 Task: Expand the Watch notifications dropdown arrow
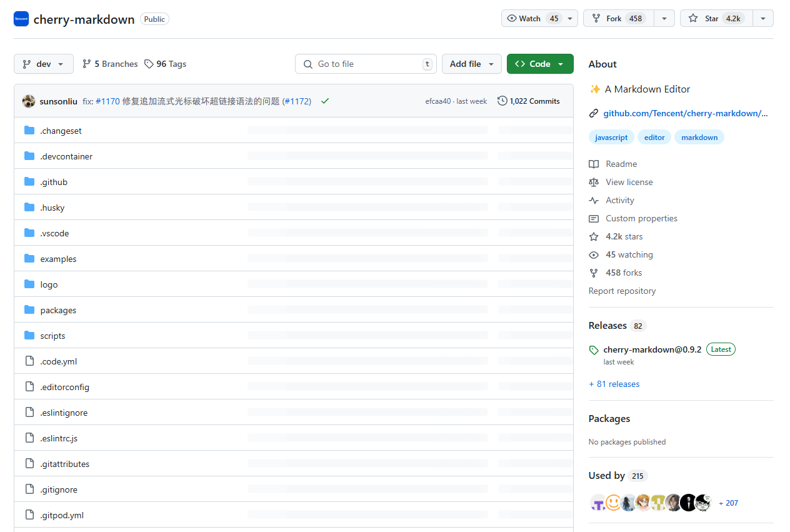pos(570,19)
